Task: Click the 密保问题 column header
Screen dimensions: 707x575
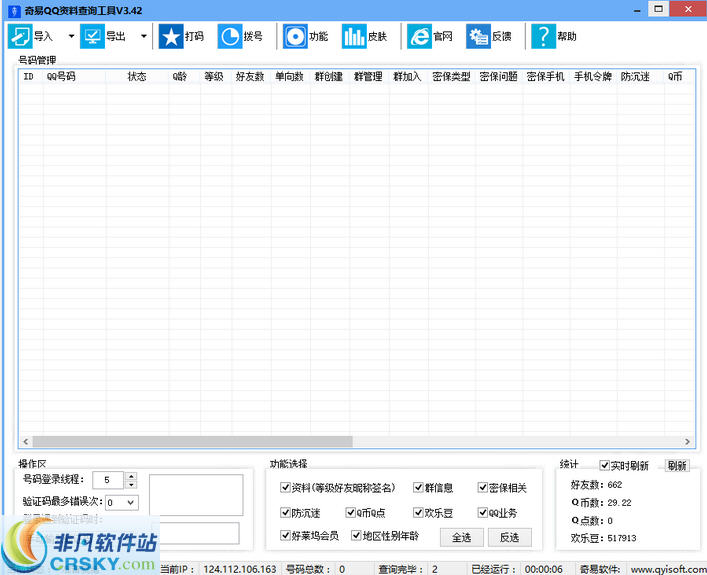Action: [499, 77]
